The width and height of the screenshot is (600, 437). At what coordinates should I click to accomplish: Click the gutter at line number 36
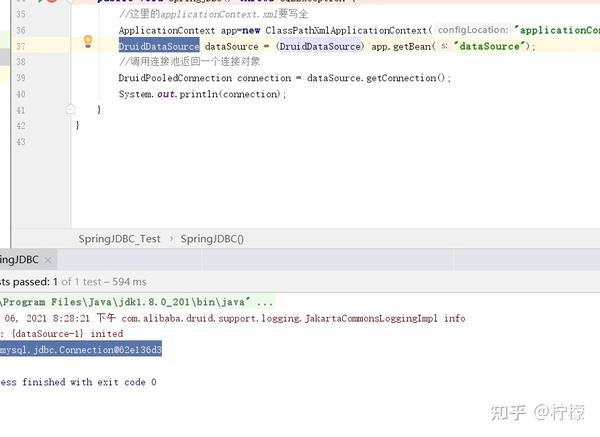[21, 30]
